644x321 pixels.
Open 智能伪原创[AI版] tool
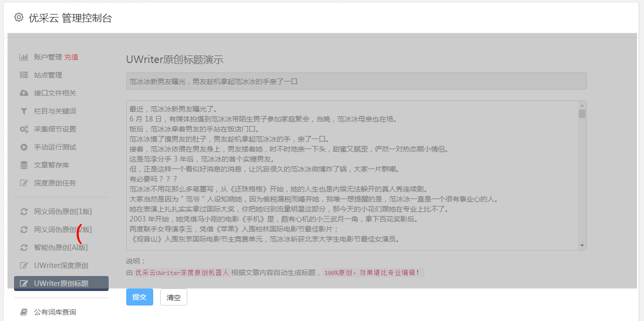61,247
